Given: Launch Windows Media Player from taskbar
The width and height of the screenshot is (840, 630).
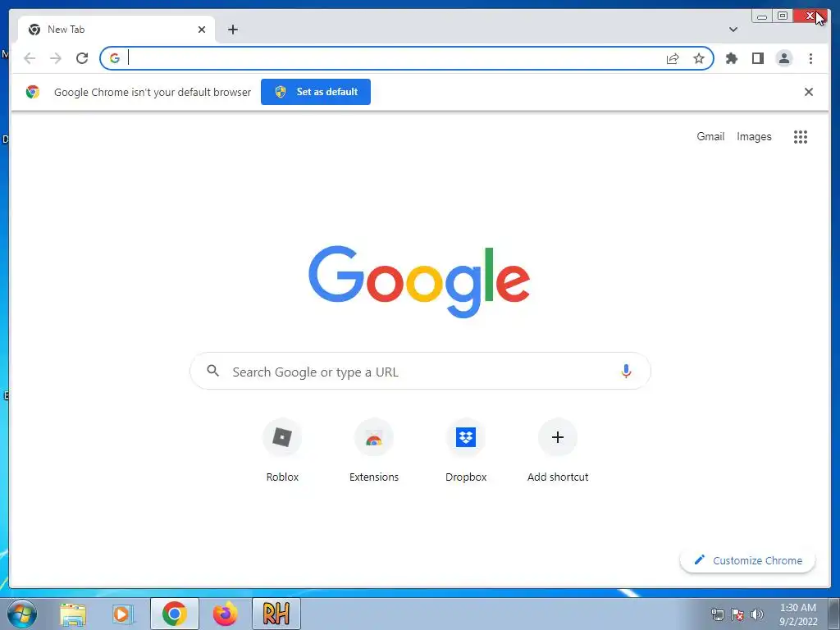Looking at the screenshot, I should pos(123,614).
